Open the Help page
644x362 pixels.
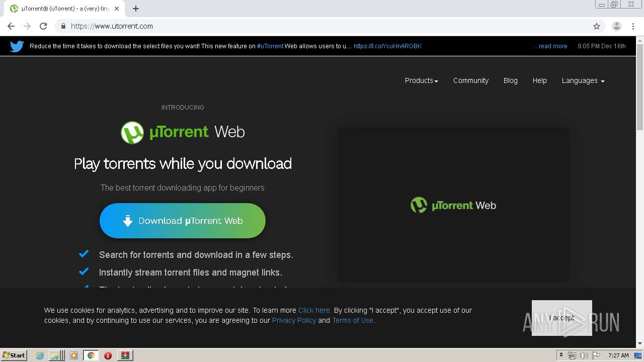(539, 80)
